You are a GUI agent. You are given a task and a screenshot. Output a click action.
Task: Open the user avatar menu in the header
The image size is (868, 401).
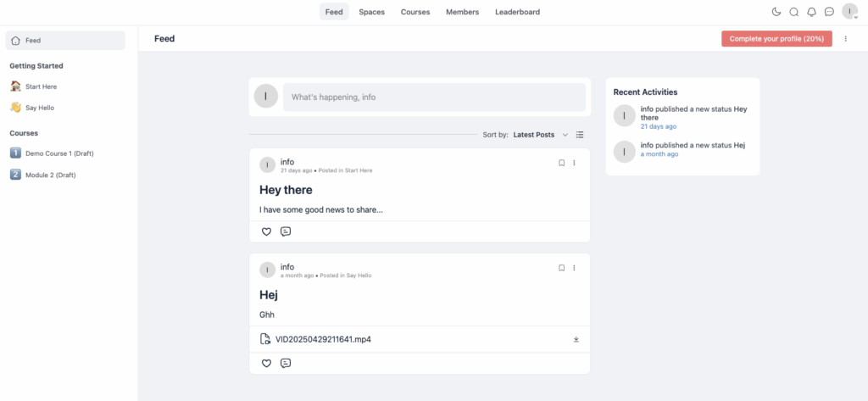[x=849, y=11]
